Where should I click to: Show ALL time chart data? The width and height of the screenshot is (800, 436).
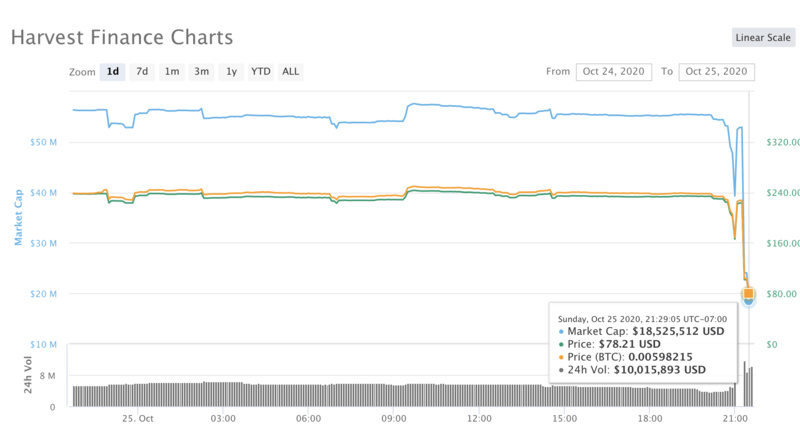(291, 71)
